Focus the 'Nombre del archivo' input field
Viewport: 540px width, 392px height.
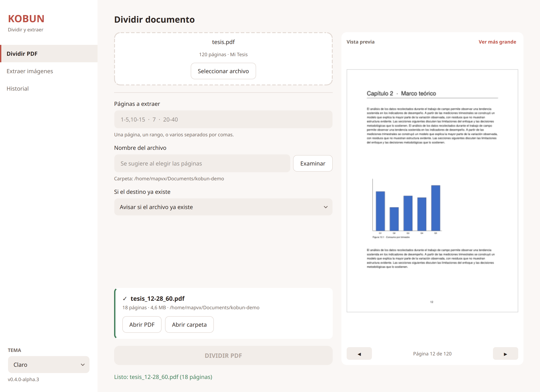(202, 163)
